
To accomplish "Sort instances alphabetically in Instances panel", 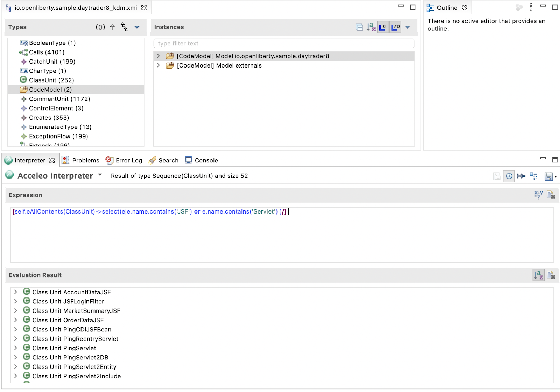I will tap(371, 27).
